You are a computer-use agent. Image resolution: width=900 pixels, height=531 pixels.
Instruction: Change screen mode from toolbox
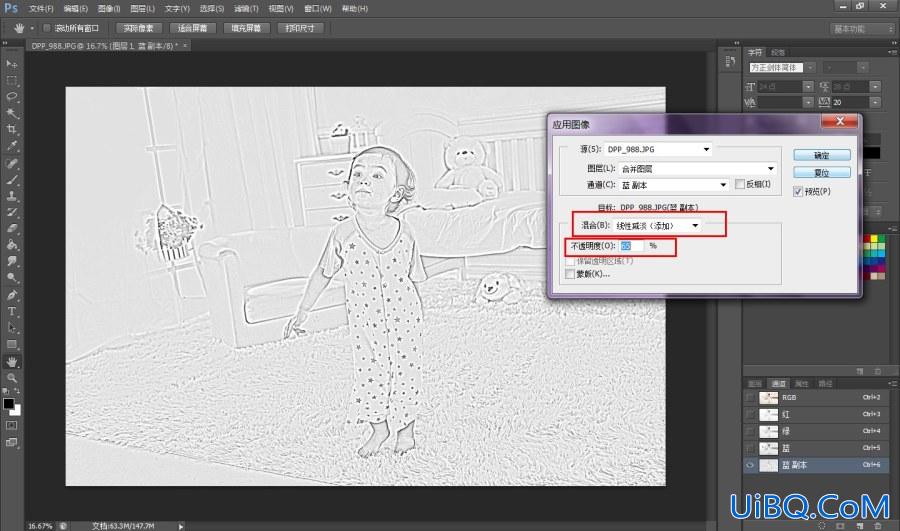point(11,442)
